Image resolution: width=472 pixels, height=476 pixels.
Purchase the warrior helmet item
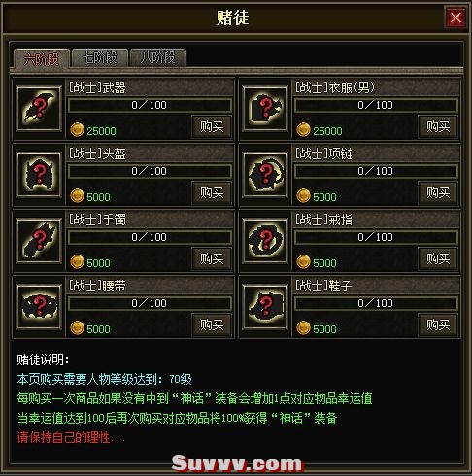[x=212, y=192]
